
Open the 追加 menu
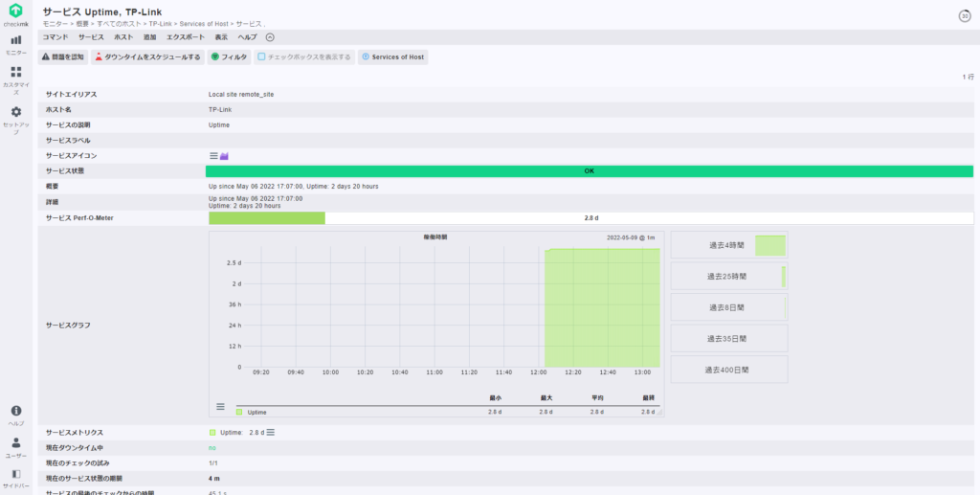150,37
